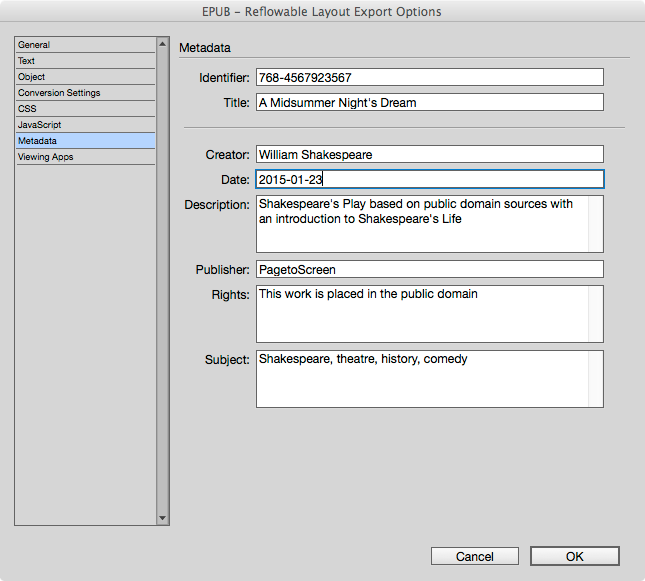Open the JavaScript options category
The width and height of the screenshot is (645, 581).
tap(86, 125)
